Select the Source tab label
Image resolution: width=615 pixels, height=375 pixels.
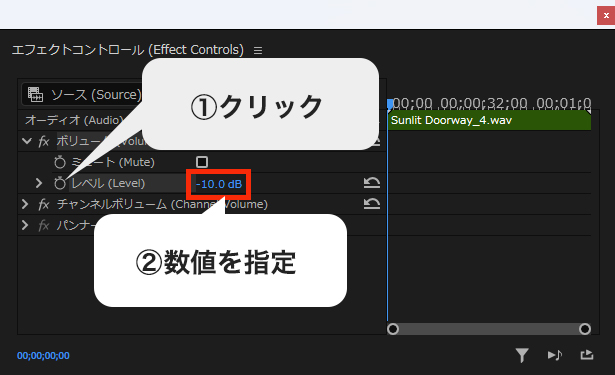(96, 95)
